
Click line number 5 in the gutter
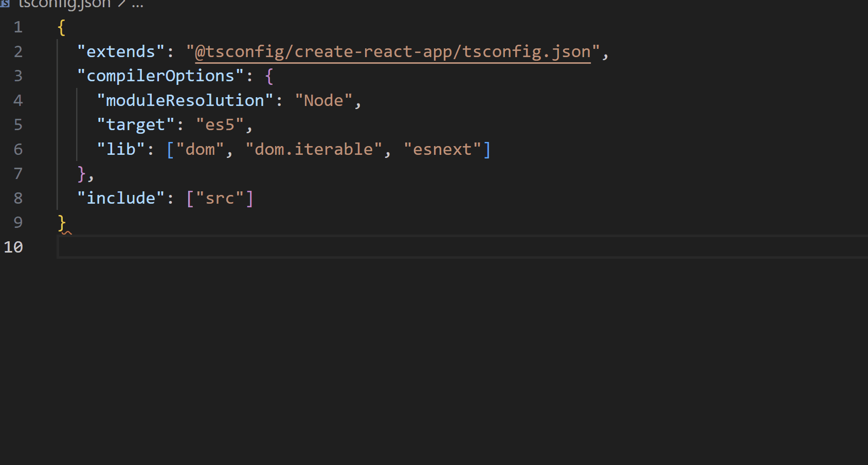(x=18, y=124)
